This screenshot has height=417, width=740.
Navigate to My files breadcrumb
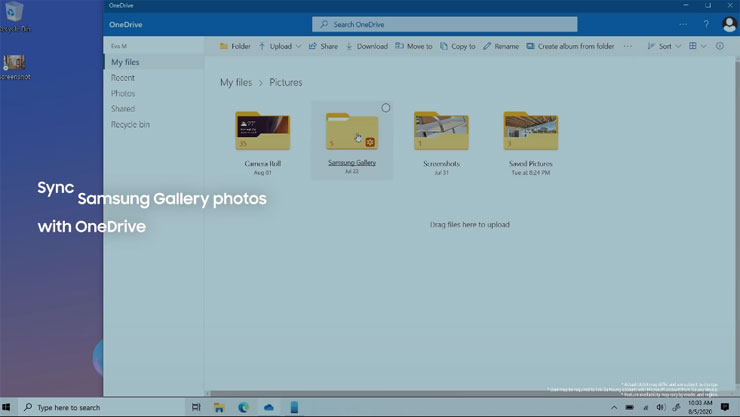tap(236, 82)
